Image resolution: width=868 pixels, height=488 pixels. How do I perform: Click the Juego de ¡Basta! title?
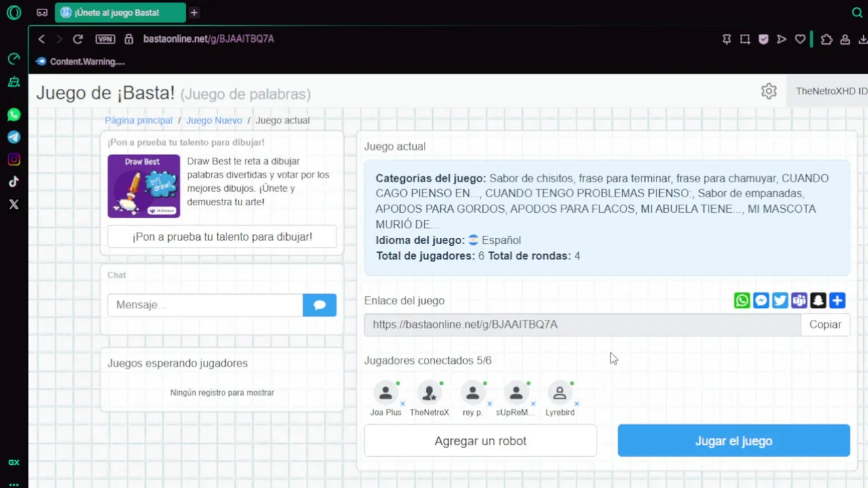point(105,93)
